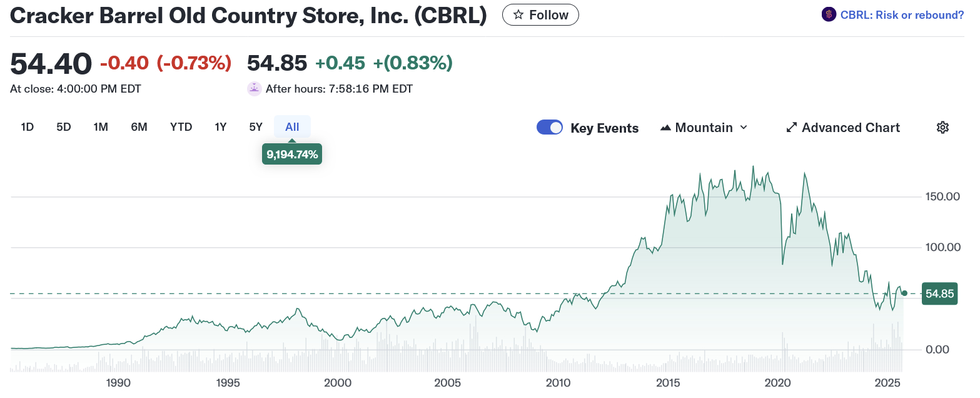Screen dimensions: 980x398
Task: Select the YTD time range
Action: [181, 127]
